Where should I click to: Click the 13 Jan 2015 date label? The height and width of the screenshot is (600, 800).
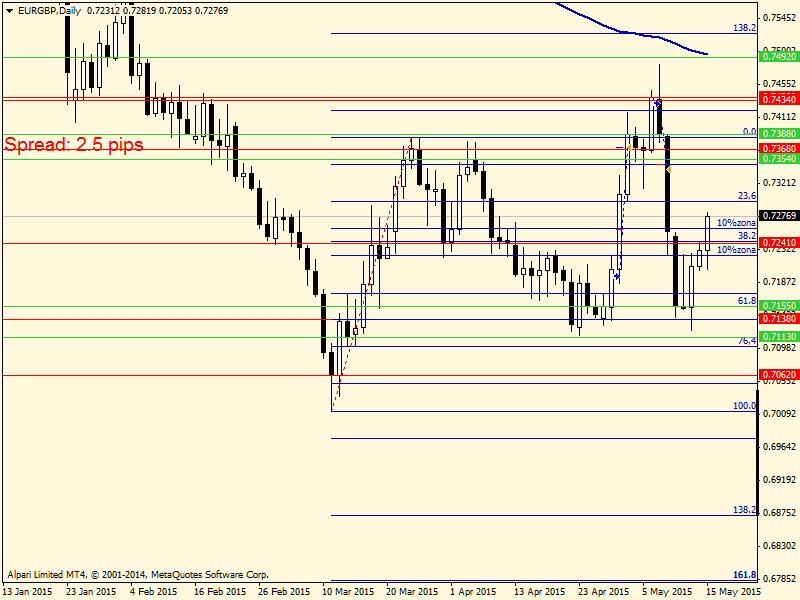(28, 592)
